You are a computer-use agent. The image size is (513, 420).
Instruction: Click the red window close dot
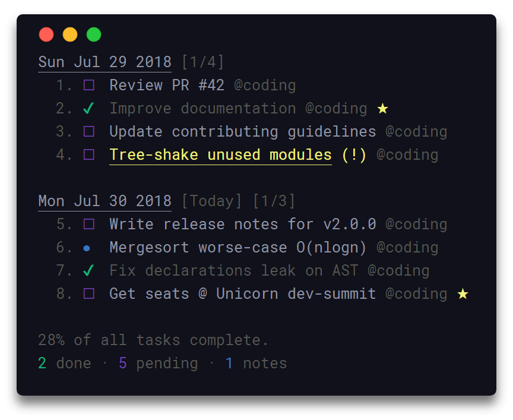46,34
